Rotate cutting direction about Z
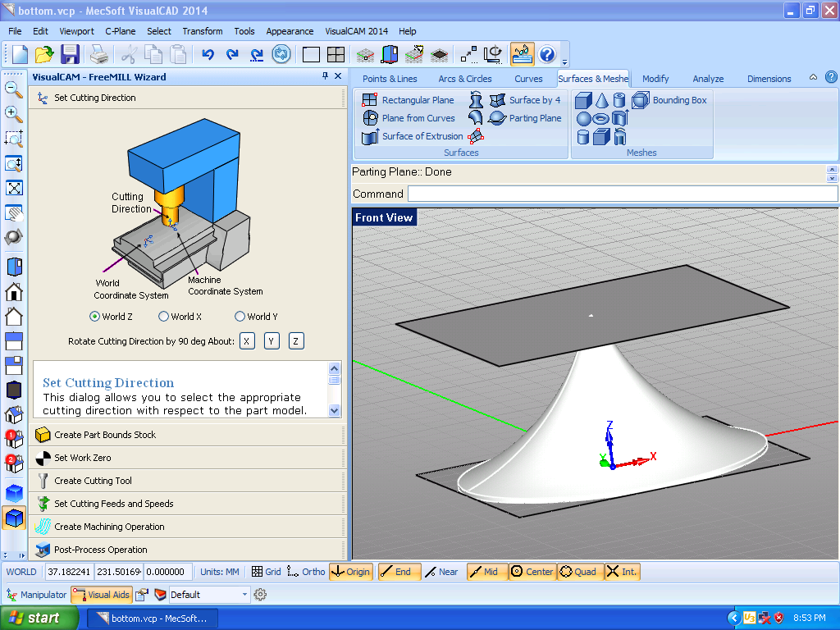This screenshot has height=630, width=840. tap(296, 341)
